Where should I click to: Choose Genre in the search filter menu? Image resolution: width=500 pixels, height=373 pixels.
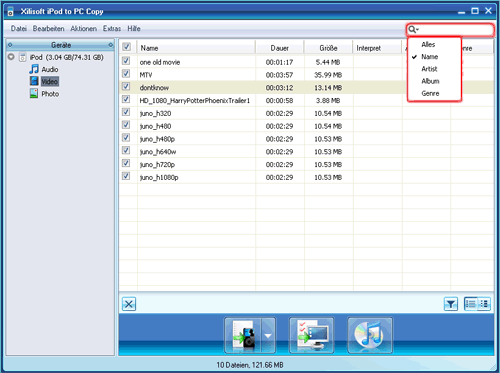(x=430, y=94)
